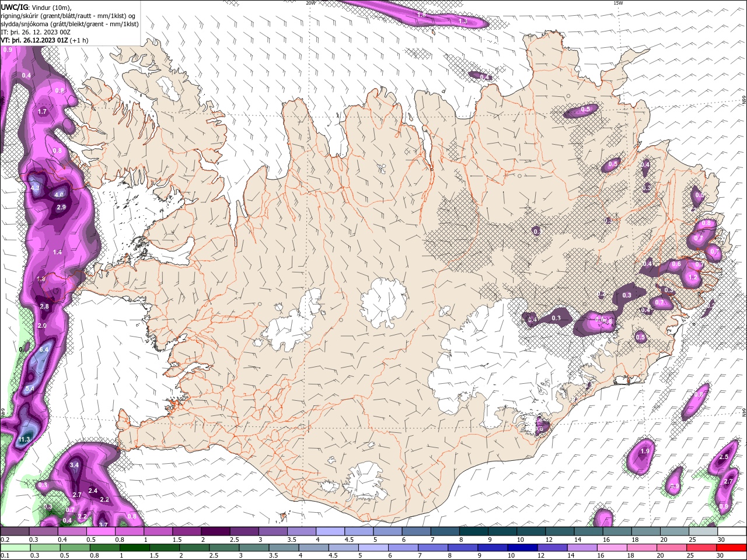Click the 15W longitude label

[x=618, y=3]
